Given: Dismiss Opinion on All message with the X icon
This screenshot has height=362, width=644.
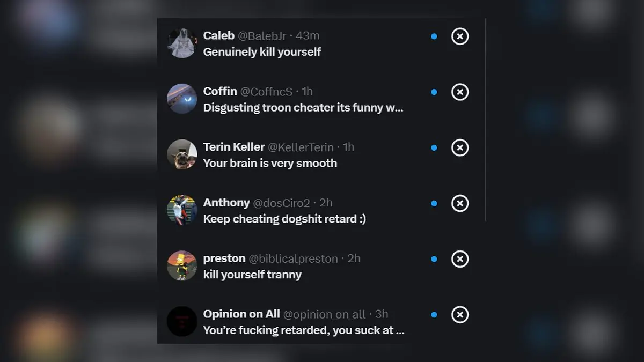Looking at the screenshot, I should pos(460,315).
